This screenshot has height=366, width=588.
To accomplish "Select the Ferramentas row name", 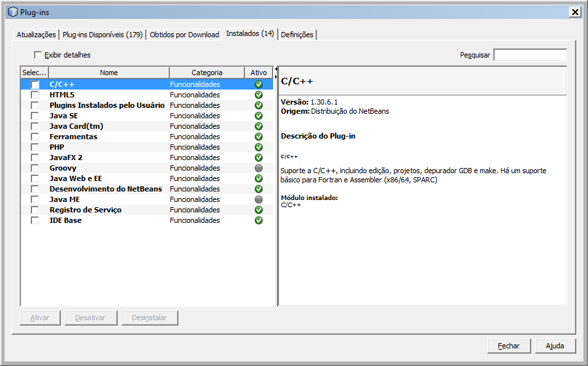I will (x=73, y=137).
